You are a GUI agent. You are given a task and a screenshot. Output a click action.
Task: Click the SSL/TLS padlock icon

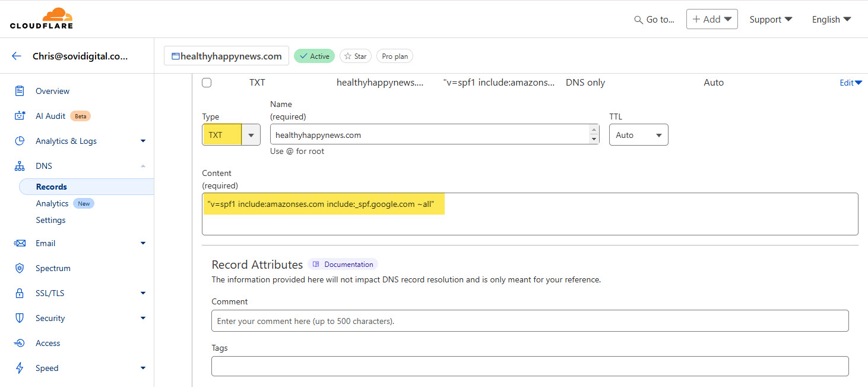[x=20, y=293]
